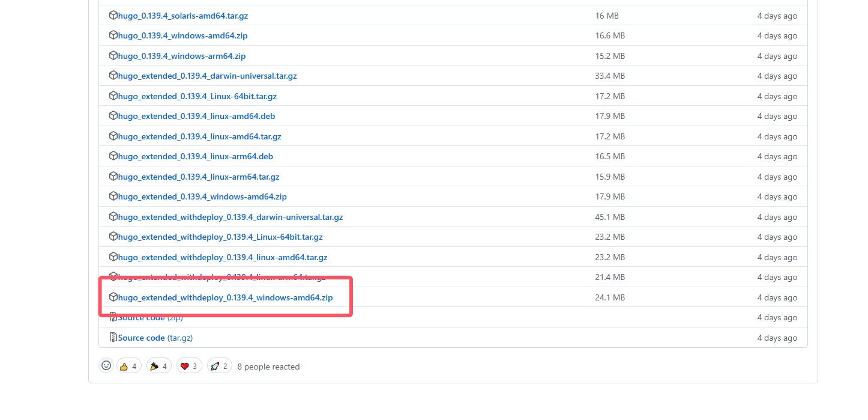
Task: Download hugo_extended_withdeploy_0.139.4_linux-amd64.tar.gz
Action: tap(223, 257)
